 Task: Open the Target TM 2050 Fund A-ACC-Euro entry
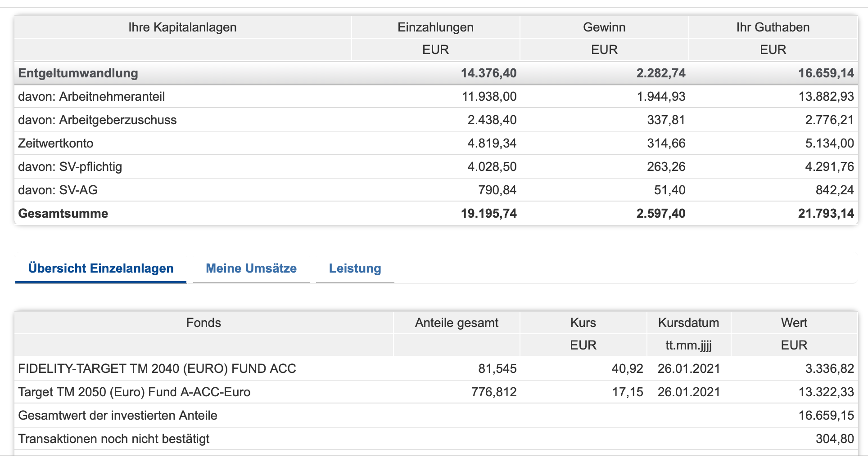pos(134,392)
